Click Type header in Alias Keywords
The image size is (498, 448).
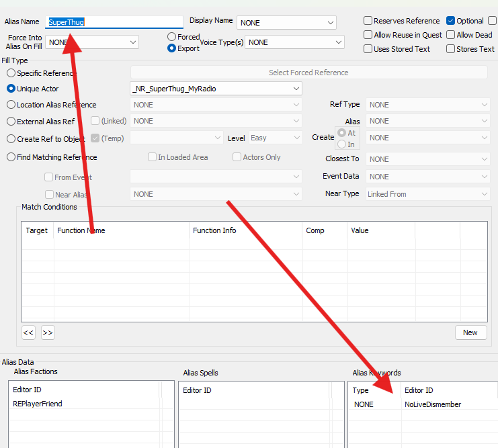(x=375, y=390)
